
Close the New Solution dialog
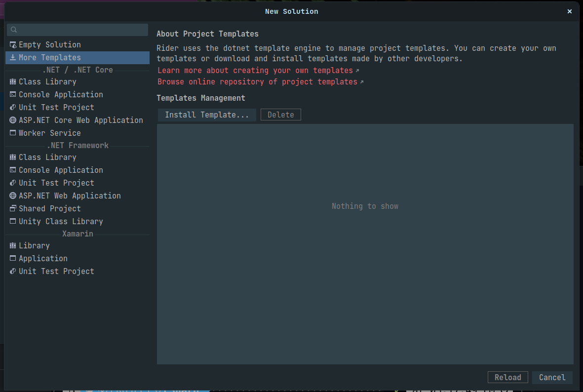(569, 11)
